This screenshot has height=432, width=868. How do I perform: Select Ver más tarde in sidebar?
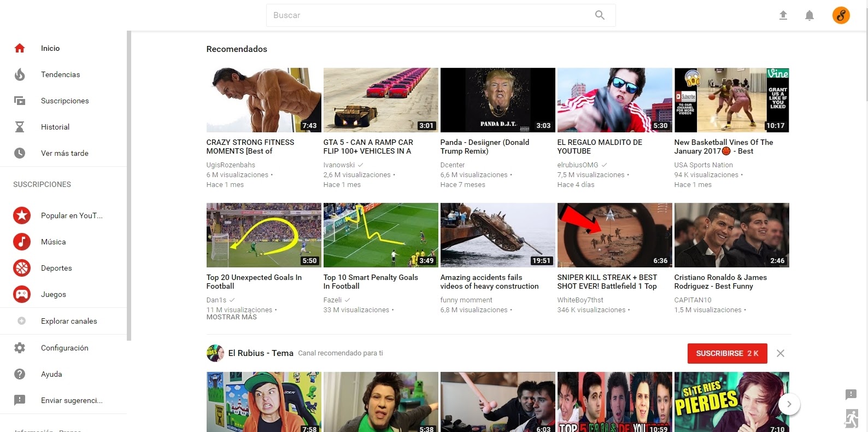64,153
